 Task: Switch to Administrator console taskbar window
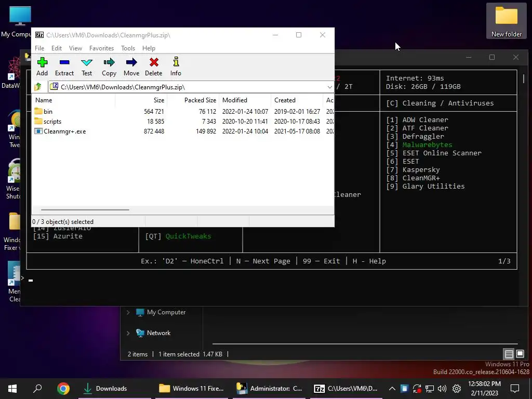[x=270, y=389]
